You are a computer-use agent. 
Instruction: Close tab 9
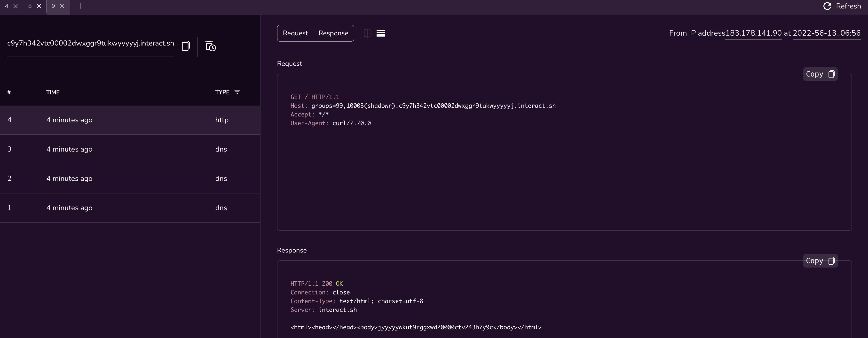pyautogui.click(x=62, y=6)
